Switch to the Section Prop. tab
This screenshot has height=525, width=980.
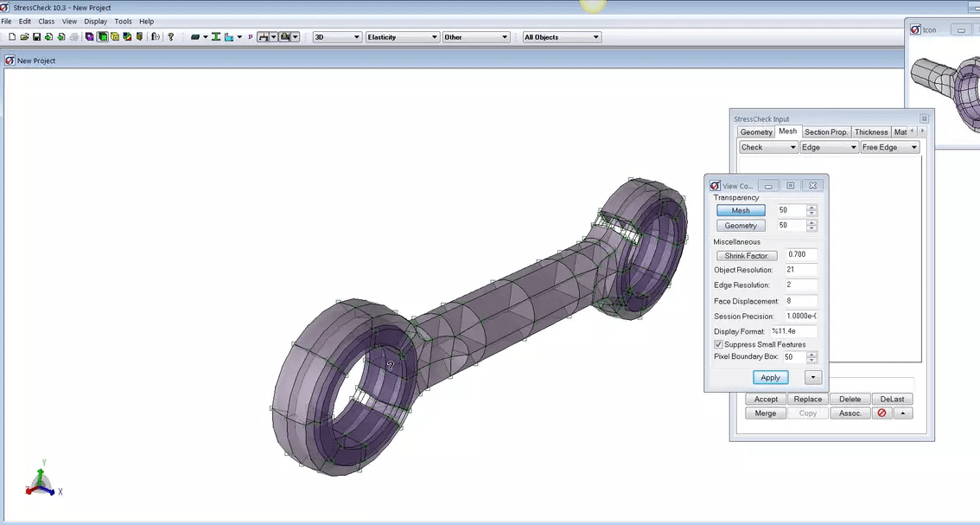click(x=826, y=131)
